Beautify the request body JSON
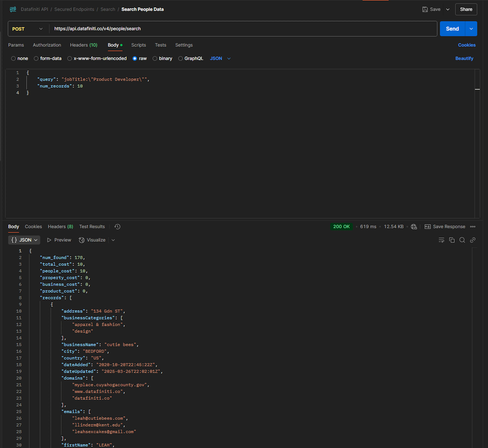The image size is (488, 448). tap(464, 58)
